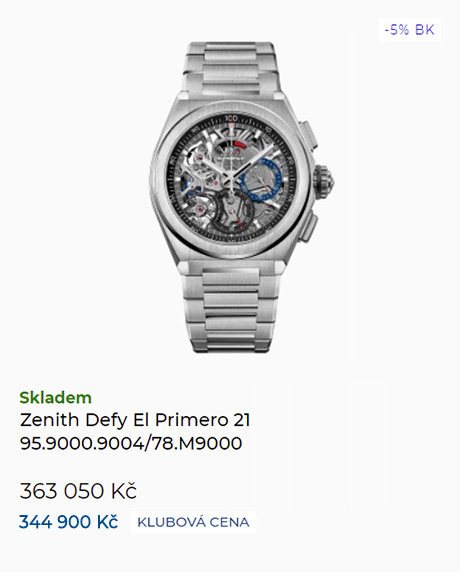Viewport: 460px width, 572px height.
Task: Click the red power reserve indicator on dial
Action: pyautogui.click(x=240, y=145)
